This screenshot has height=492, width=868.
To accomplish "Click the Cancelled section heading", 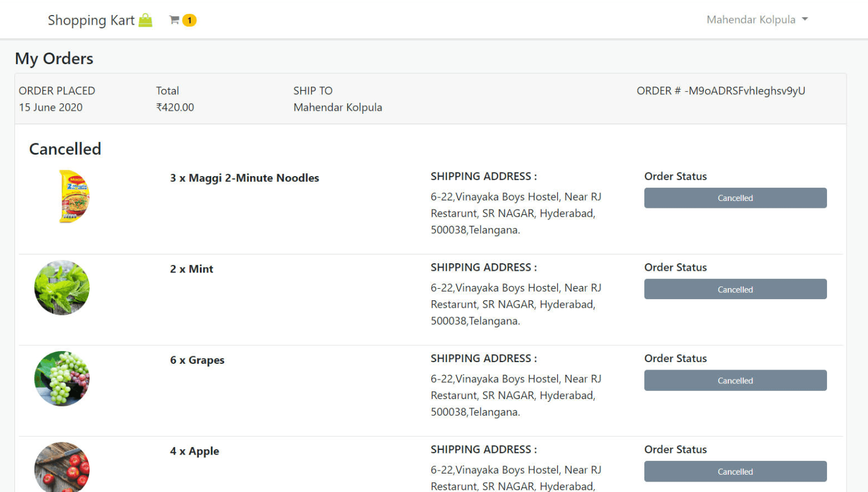I will tap(65, 149).
